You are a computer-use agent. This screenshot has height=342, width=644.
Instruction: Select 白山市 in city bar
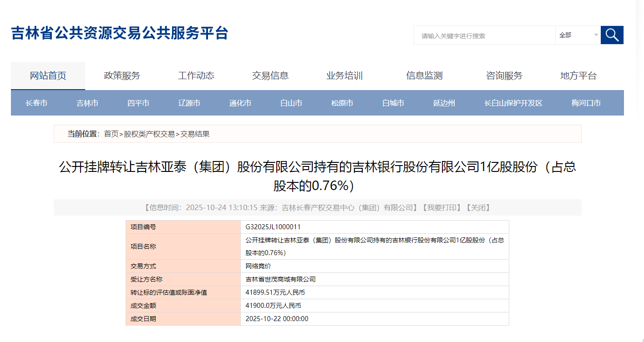click(291, 103)
